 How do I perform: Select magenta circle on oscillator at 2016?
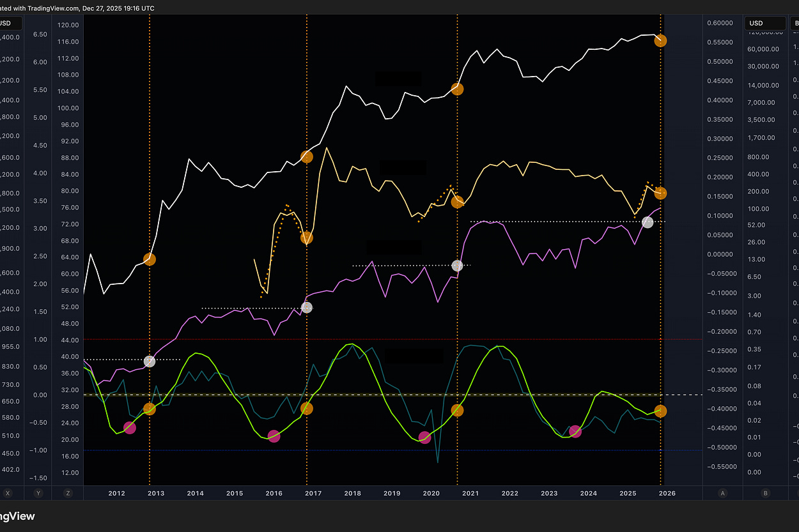(274, 436)
